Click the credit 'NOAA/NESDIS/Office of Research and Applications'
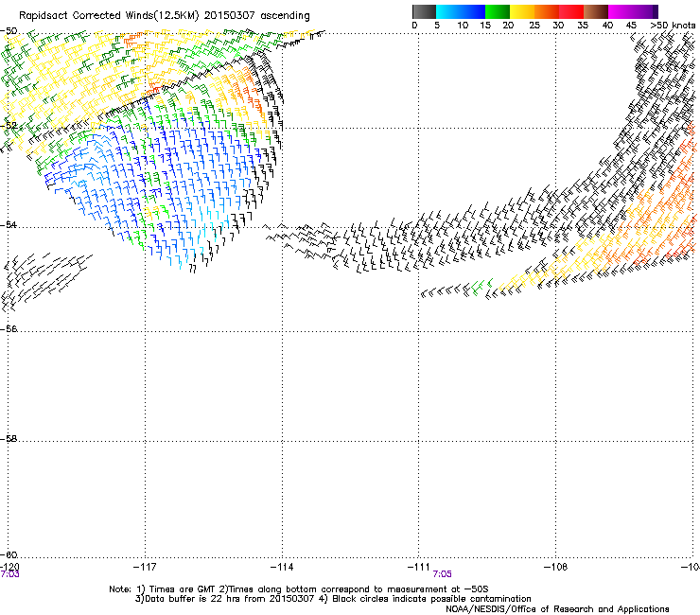700x615 pixels. pos(557,609)
